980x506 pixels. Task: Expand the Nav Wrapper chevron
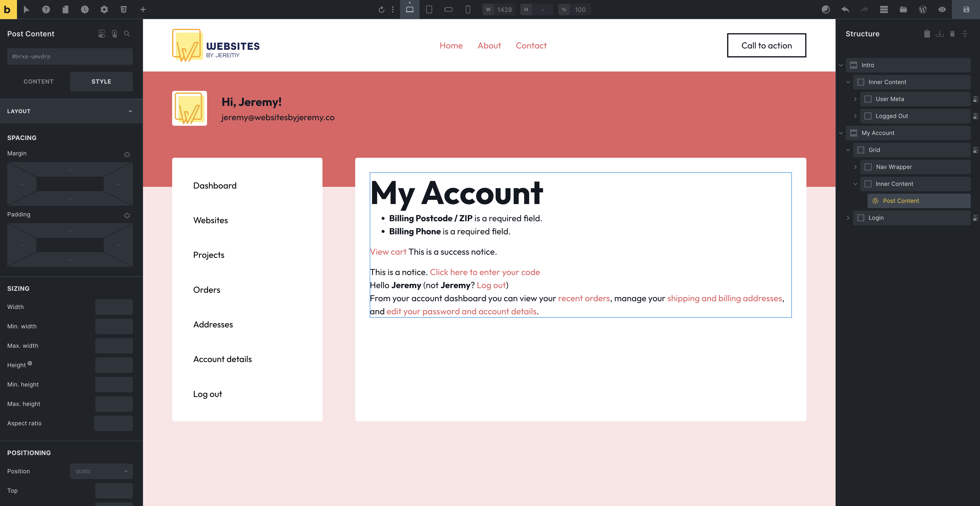(x=855, y=167)
